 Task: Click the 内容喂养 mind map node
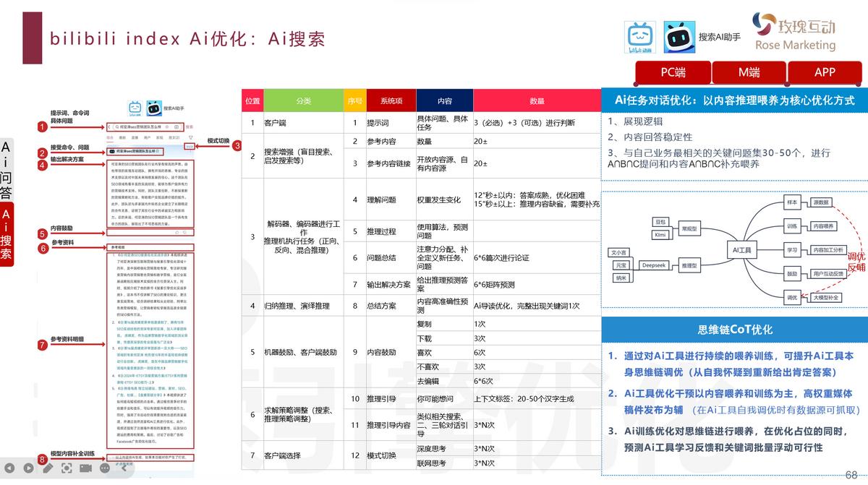(824, 226)
